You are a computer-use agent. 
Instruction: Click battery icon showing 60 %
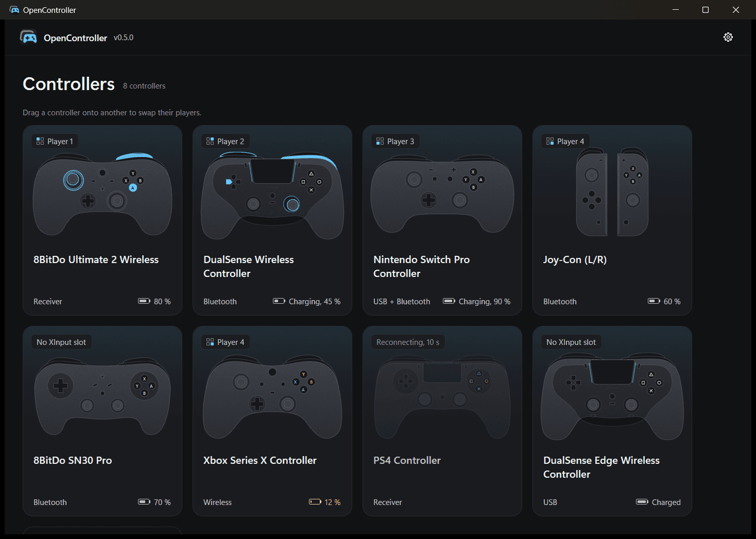654,301
